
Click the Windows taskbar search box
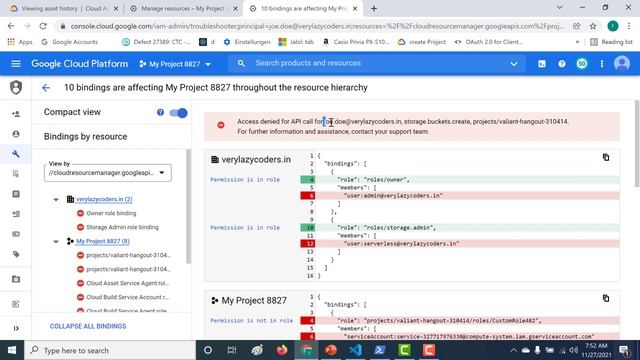point(111,350)
